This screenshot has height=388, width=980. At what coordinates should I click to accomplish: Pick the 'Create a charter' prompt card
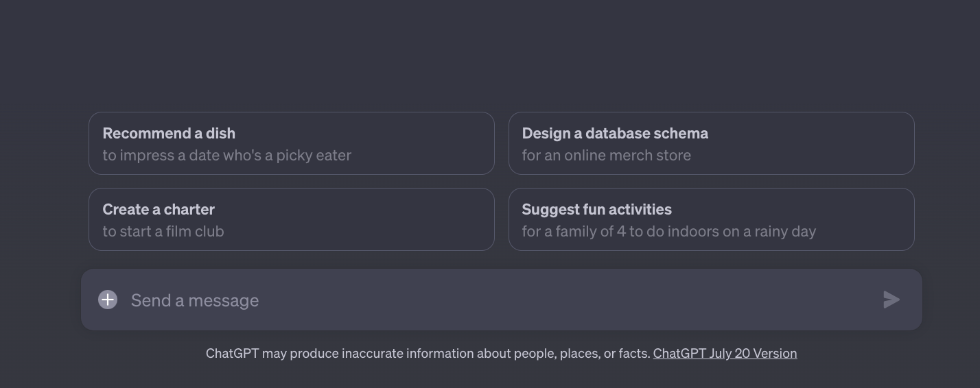click(291, 219)
